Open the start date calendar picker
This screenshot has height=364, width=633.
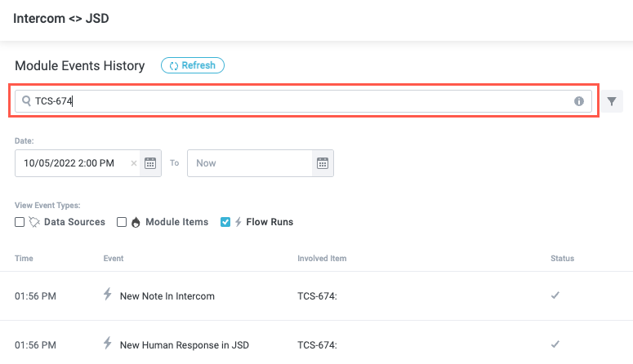(x=150, y=163)
